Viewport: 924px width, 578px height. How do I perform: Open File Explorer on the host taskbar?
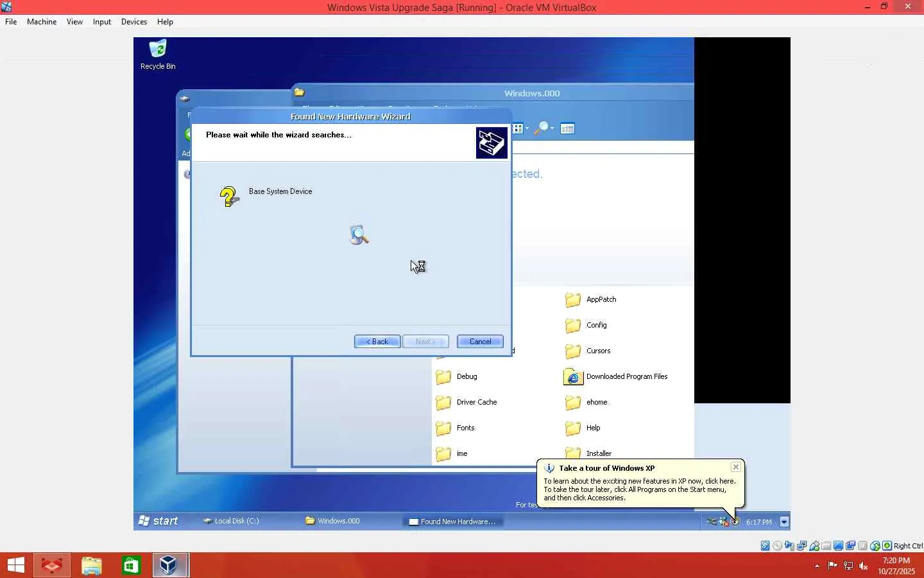[x=92, y=565]
